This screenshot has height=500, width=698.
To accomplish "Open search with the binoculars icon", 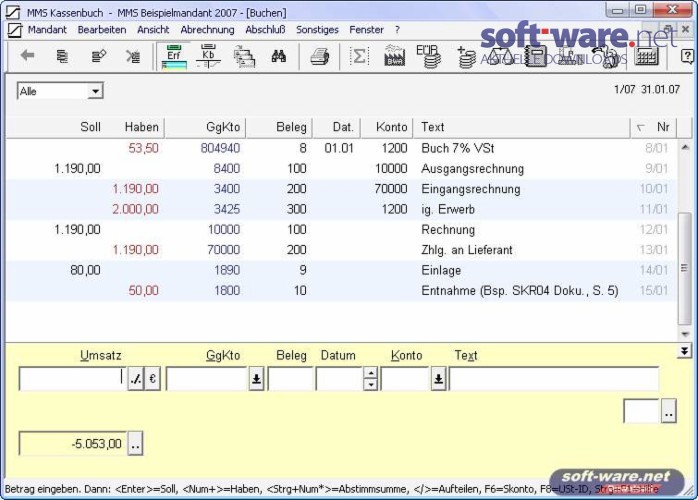I will [279, 56].
